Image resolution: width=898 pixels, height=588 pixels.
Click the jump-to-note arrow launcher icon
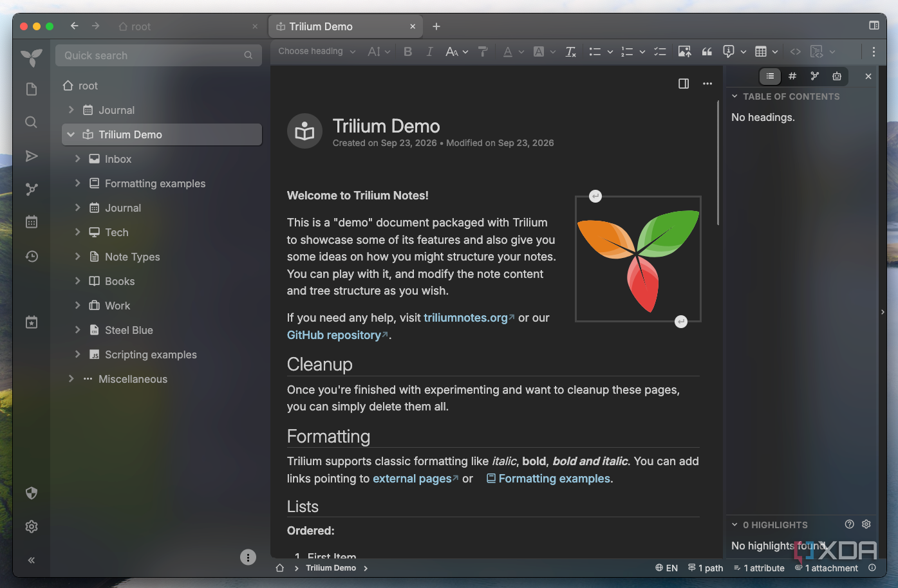pos(31,156)
